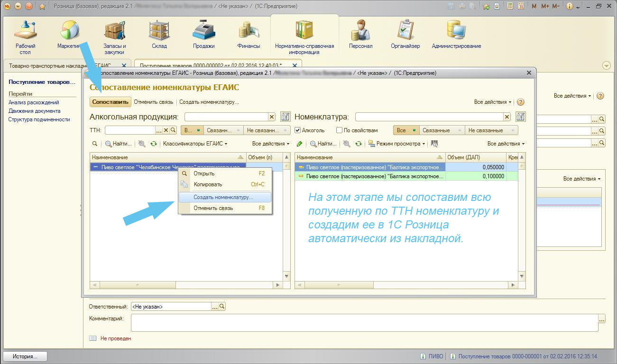Expand the round tabs list arrow at right
The width and height of the screenshot is (617, 364).
(x=606, y=65)
